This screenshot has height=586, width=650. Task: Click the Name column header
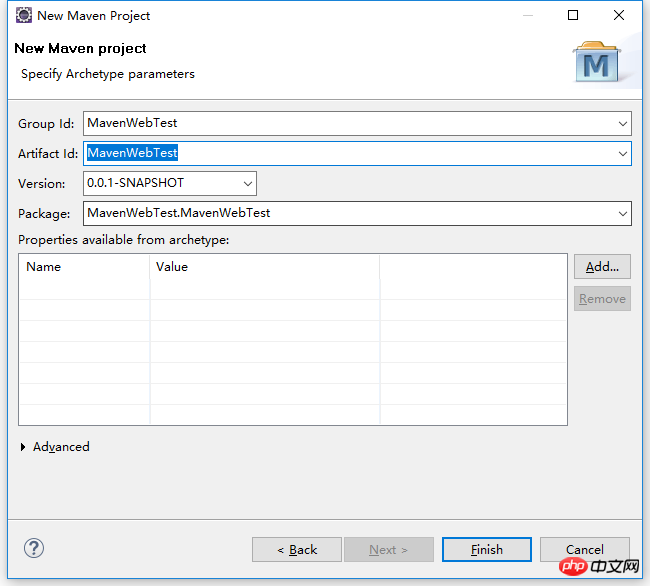tap(85, 266)
